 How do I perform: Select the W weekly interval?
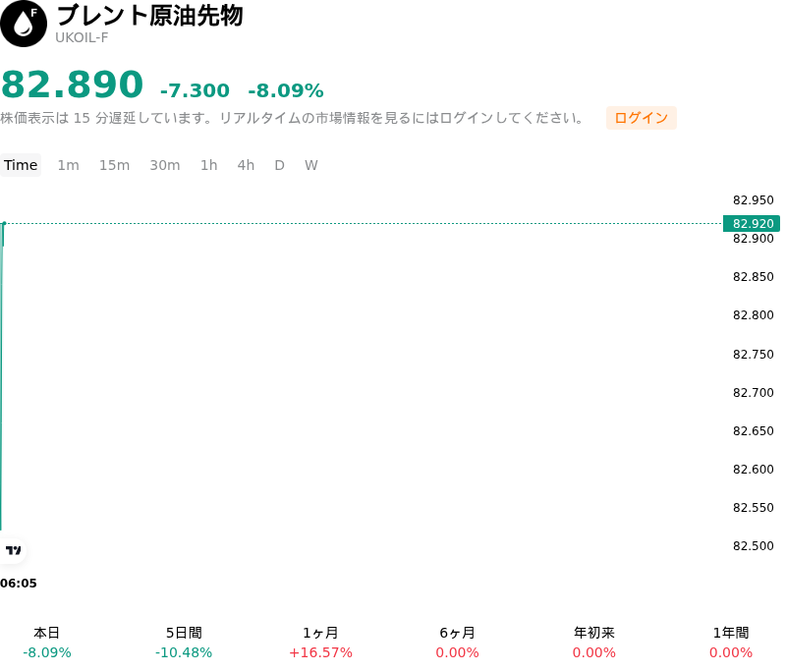[311, 165]
